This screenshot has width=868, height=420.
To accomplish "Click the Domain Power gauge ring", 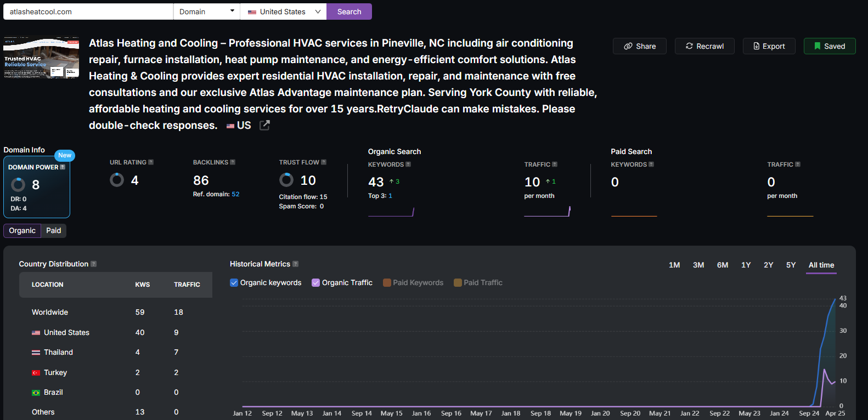I will (x=18, y=184).
